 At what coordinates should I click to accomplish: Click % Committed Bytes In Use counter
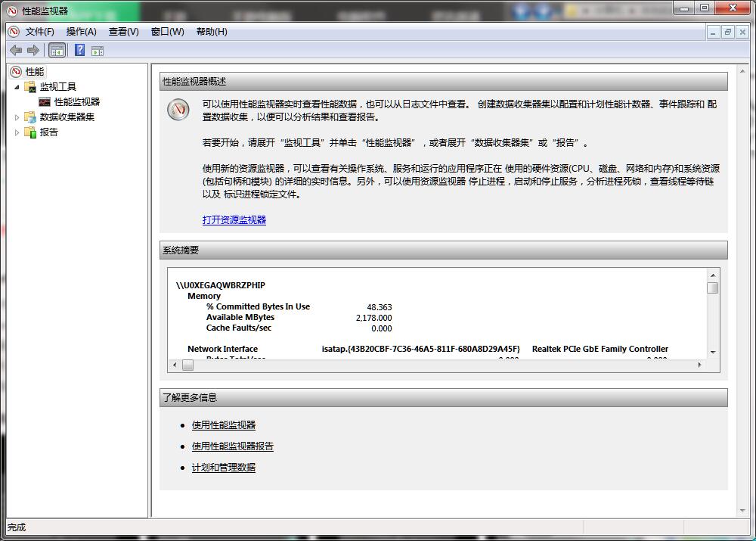(x=258, y=306)
